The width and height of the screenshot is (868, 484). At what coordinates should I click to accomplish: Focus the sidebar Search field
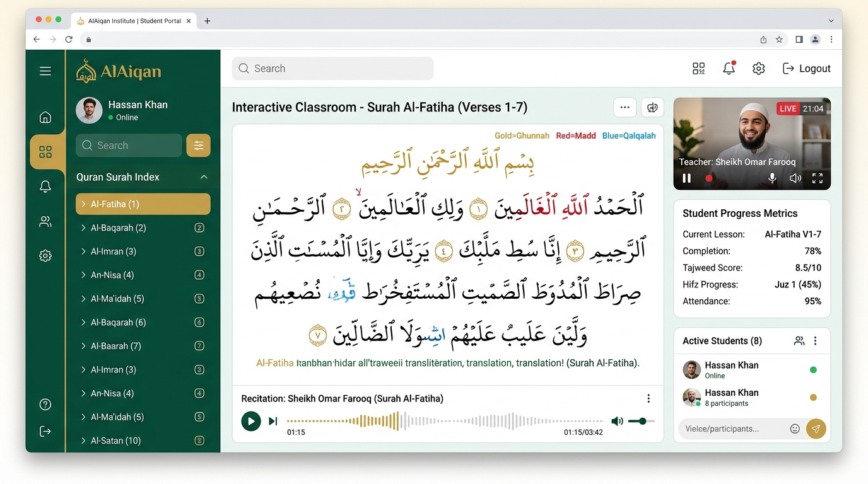[x=129, y=146]
